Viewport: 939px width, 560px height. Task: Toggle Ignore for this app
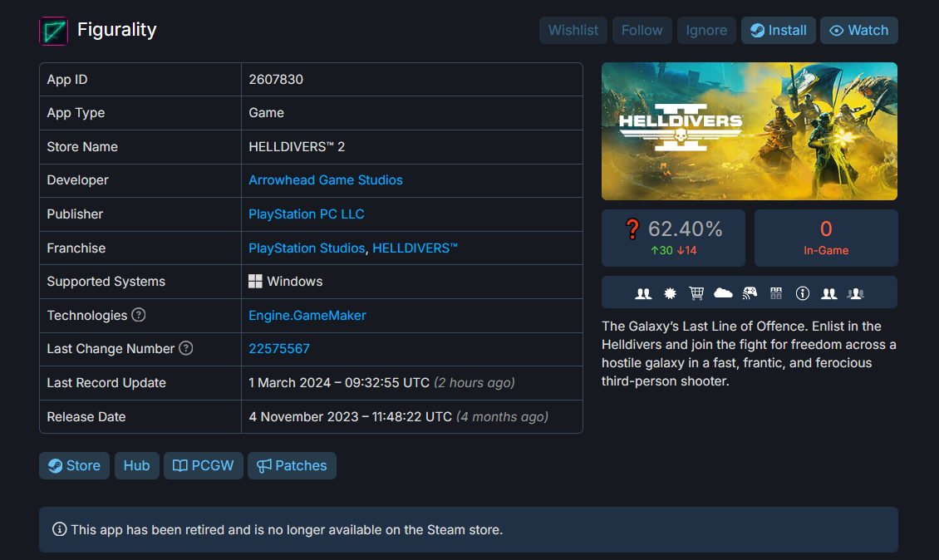[x=706, y=30]
